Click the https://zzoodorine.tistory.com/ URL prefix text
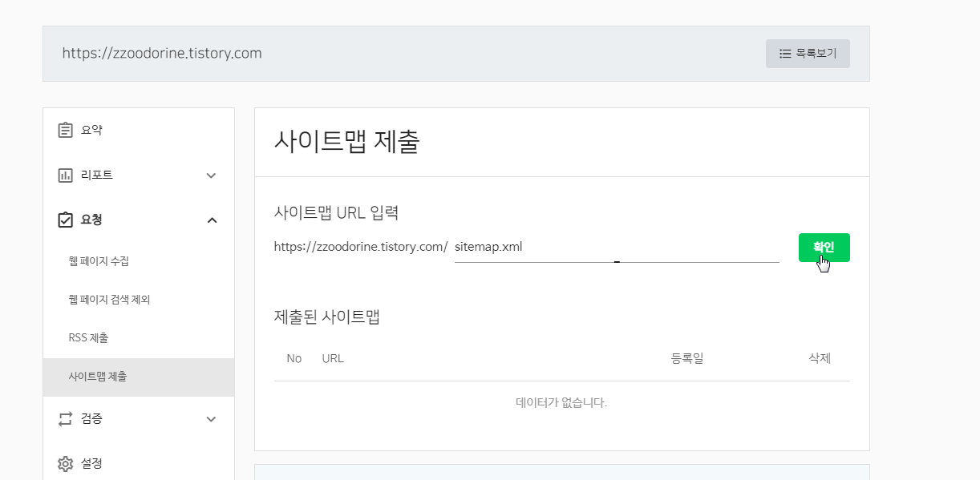This screenshot has height=480, width=980. click(361, 247)
